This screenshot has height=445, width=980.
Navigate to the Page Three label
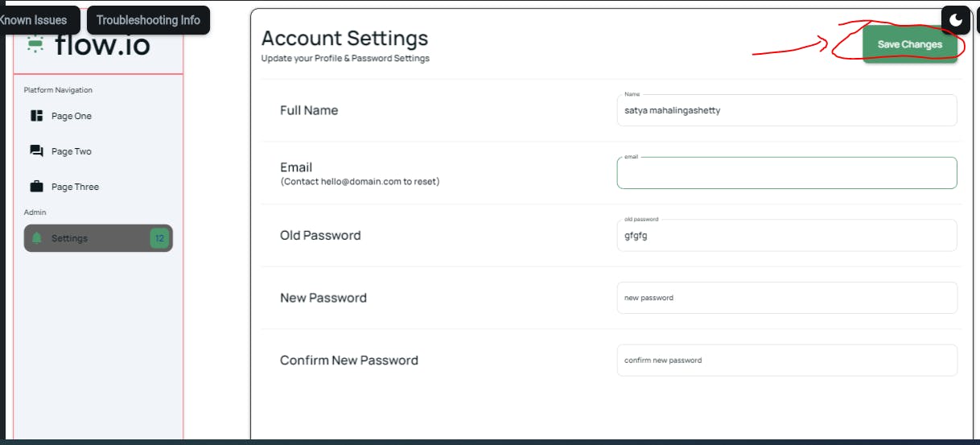(75, 187)
